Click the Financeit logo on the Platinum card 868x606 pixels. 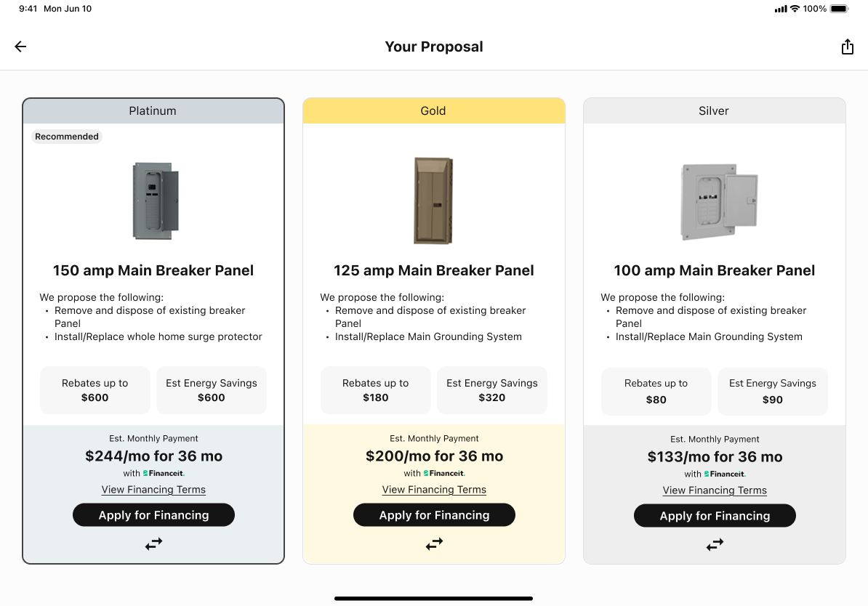coord(164,472)
